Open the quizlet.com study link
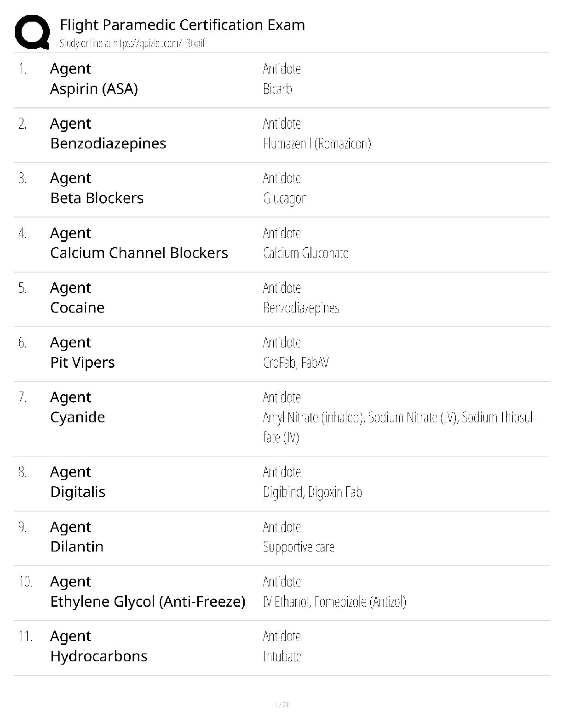The image size is (563, 728). coord(132,44)
